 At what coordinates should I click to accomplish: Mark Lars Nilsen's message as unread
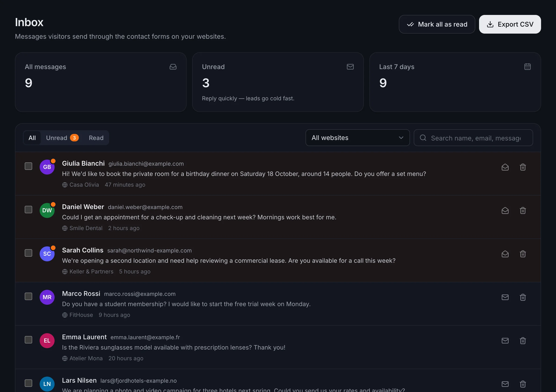click(x=505, y=384)
